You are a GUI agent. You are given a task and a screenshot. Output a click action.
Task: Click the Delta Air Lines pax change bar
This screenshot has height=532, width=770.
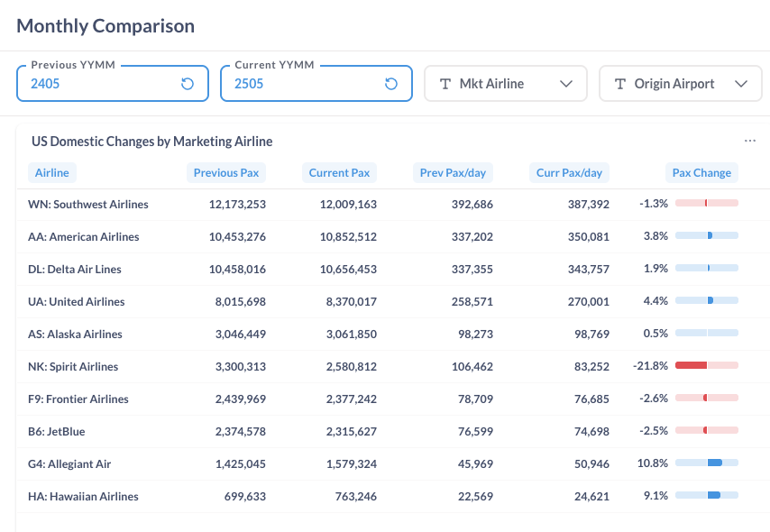(707, 268)
